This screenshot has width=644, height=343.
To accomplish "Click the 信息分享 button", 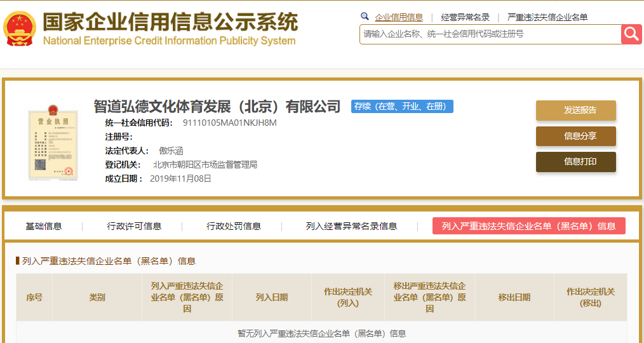I will click(x=576, y=136).
